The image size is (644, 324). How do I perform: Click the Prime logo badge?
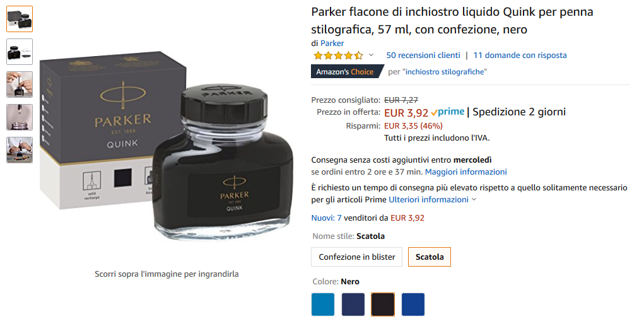(x=448, y=112)
